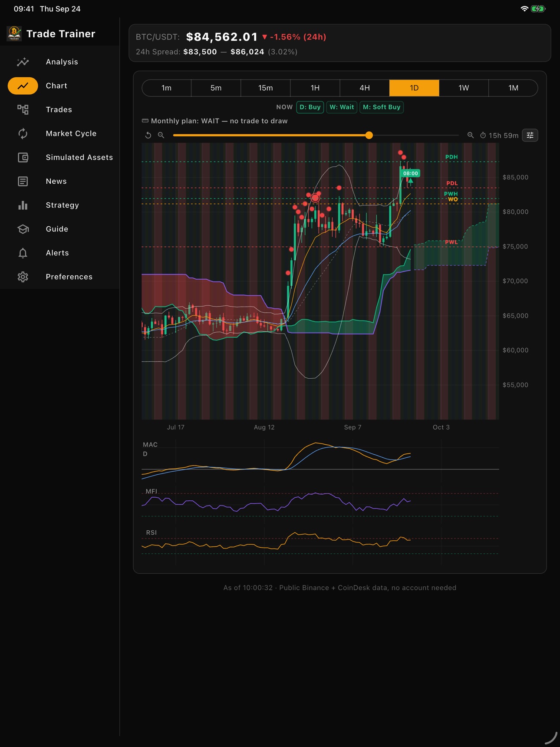Reset the chart view with the undo arrow

[x=148, y=136]
